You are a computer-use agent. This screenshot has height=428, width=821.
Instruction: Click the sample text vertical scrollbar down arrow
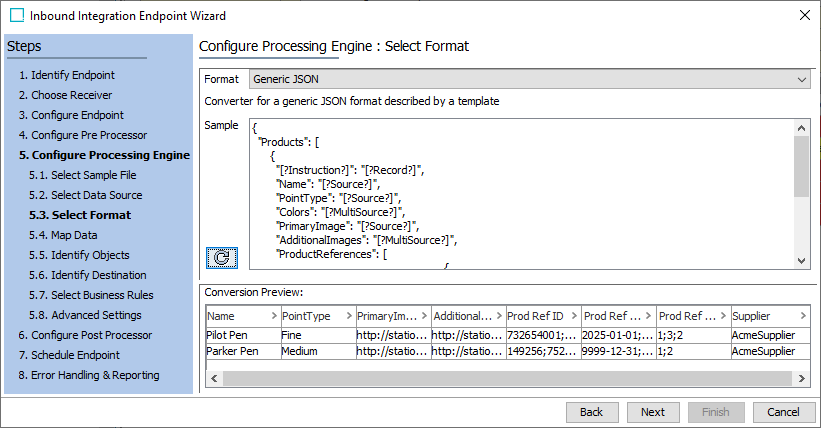(802, 261)
